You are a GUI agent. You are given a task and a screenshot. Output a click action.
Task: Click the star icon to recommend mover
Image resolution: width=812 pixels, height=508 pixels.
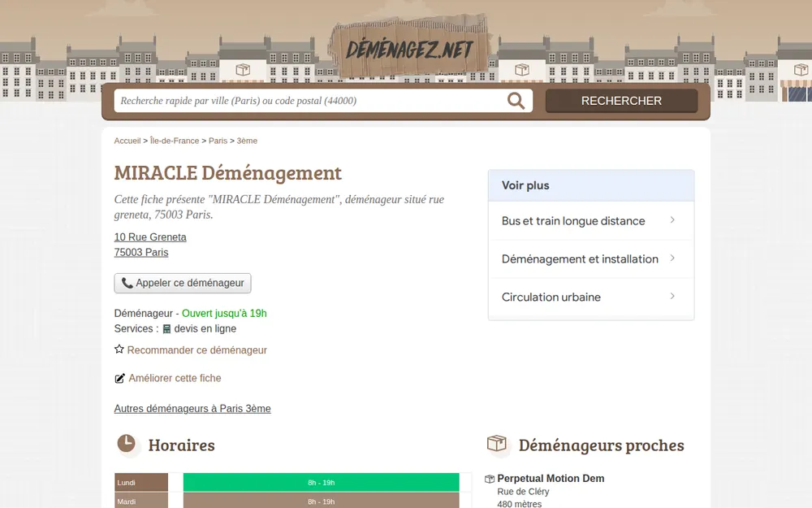pyautogui.click(x=119, y=350)
